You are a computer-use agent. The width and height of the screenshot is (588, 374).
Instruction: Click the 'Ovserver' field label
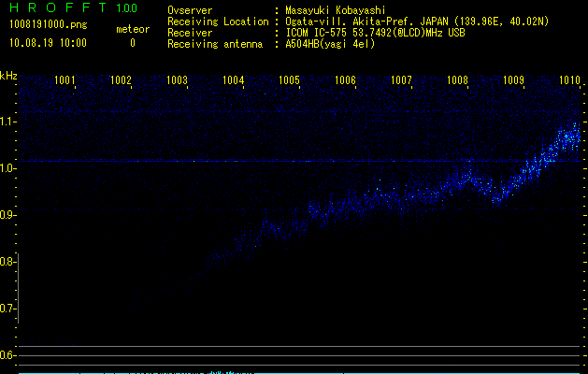(190, 10)
